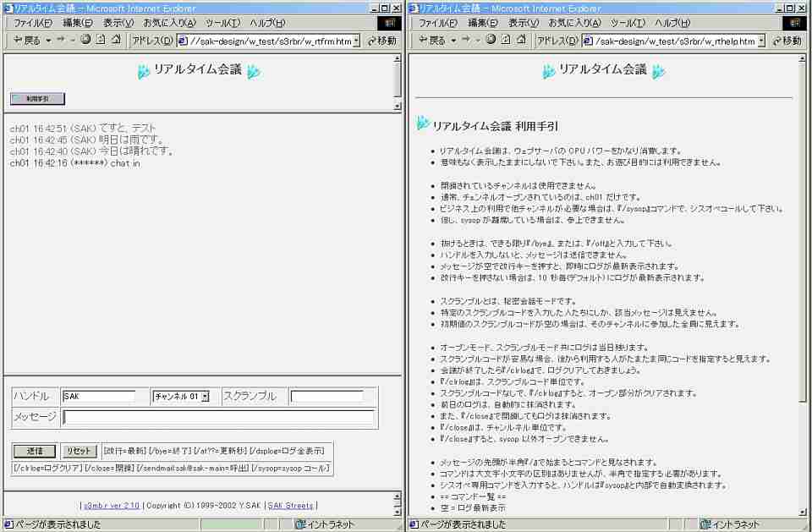Go back using 戻る in the right window
This screenshot has width=812, height=532.
pyautogui.click(x=432, y=40)
